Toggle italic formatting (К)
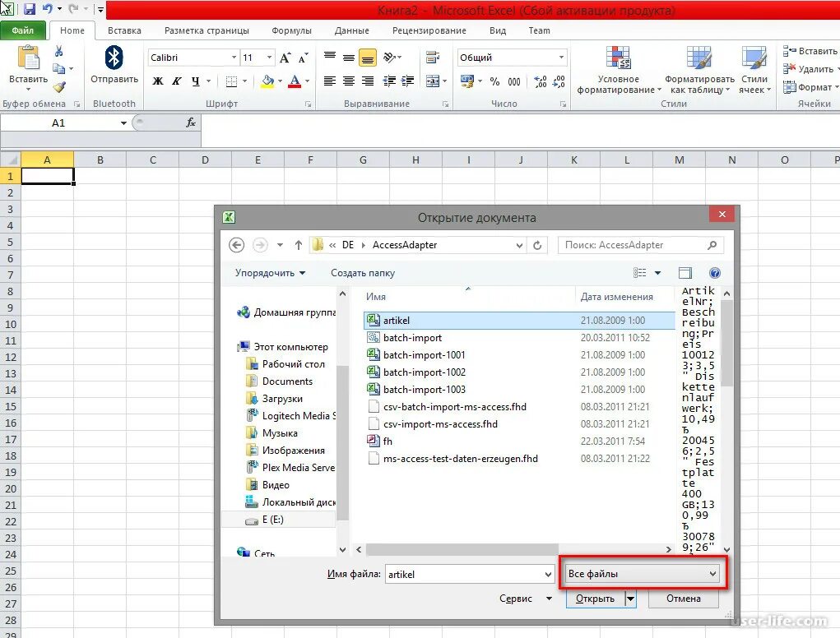The height and width of the screenshot is (638, 840). pyautogui.click(x=176, y=81)
